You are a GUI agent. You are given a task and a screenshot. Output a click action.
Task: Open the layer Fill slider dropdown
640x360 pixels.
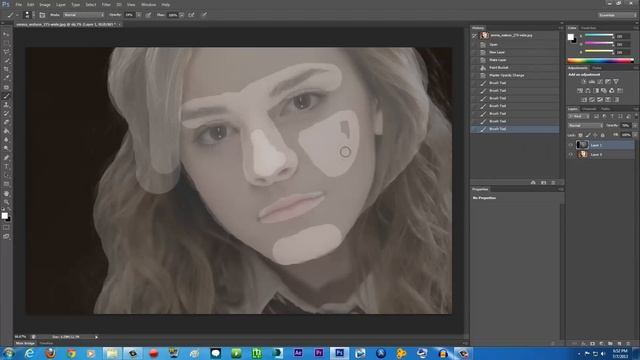point(634,135)
